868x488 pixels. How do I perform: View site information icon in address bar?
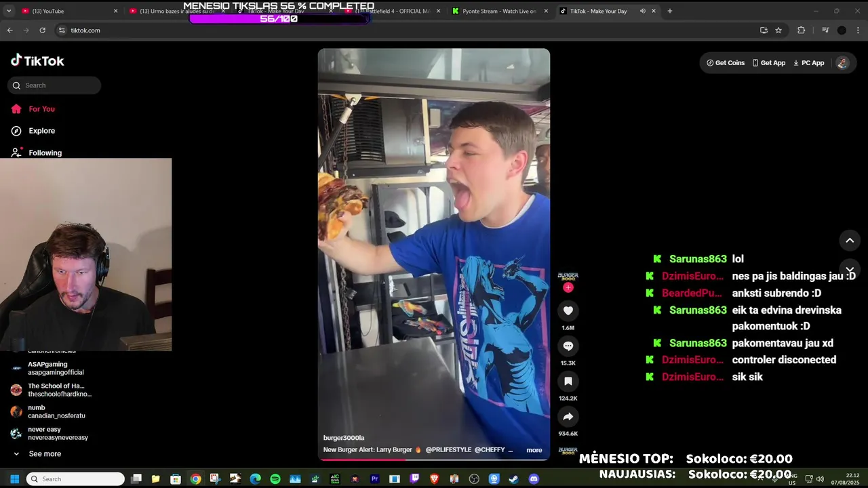pos(62,30)
